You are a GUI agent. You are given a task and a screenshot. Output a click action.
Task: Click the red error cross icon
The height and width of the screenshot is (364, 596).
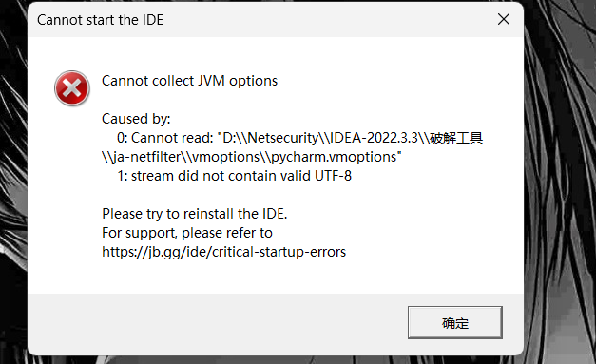point(72,88)
